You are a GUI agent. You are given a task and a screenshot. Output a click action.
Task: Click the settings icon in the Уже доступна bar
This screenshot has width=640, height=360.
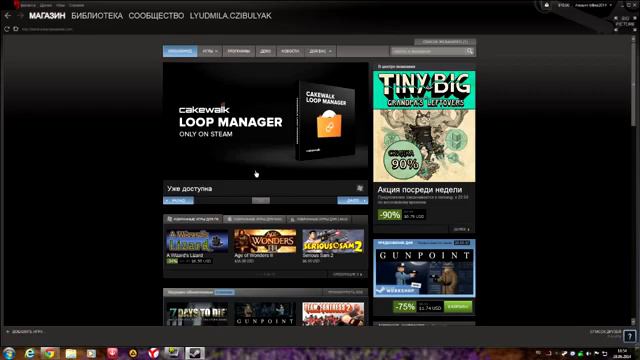pyautogui.click(x=360, y=188)
